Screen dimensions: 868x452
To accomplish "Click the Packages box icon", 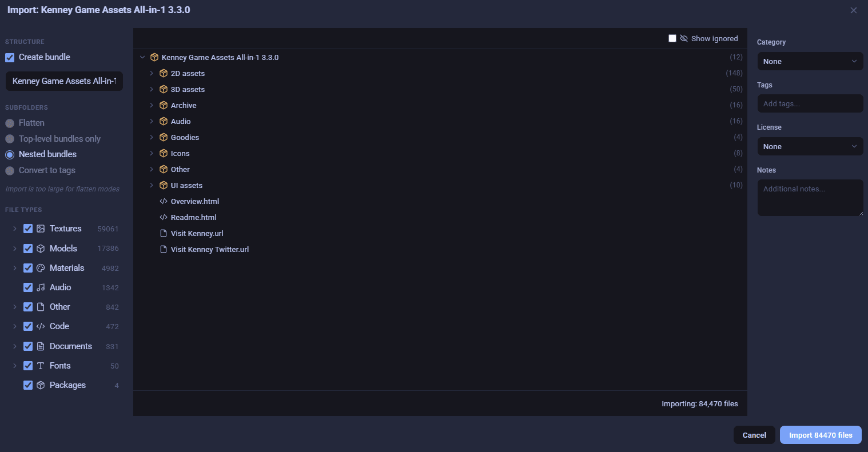I will 40,385.
